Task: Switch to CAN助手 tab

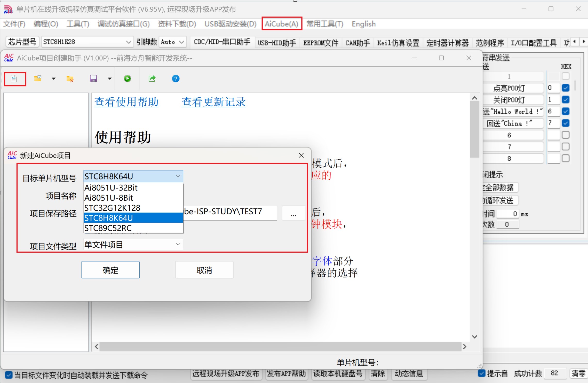Action: [357, 43]
